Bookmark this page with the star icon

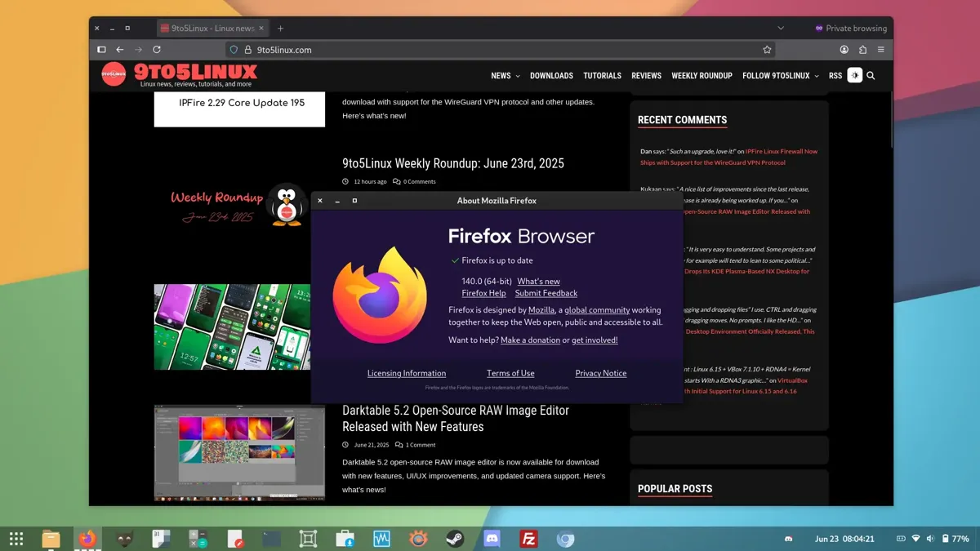point(767,50)
